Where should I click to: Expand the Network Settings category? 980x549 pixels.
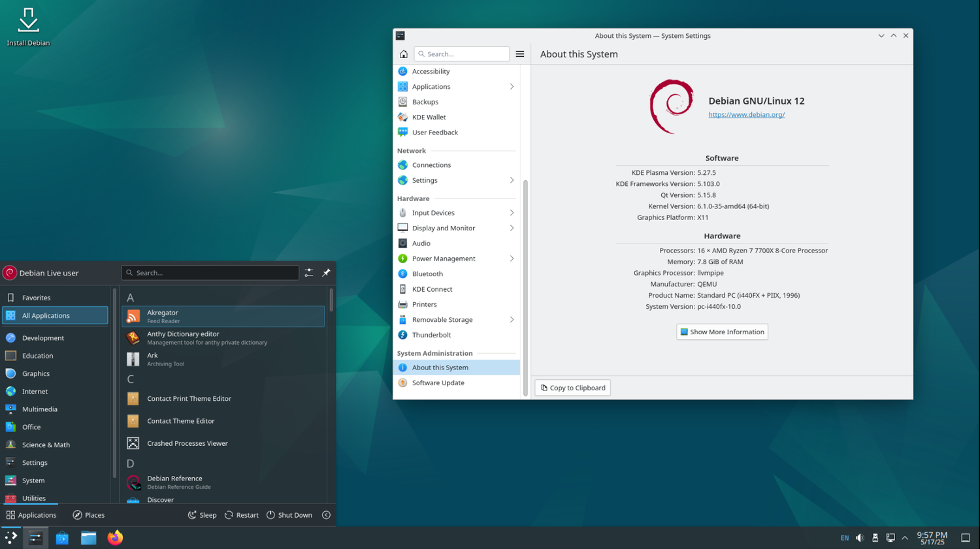click(x=512, y=180)
